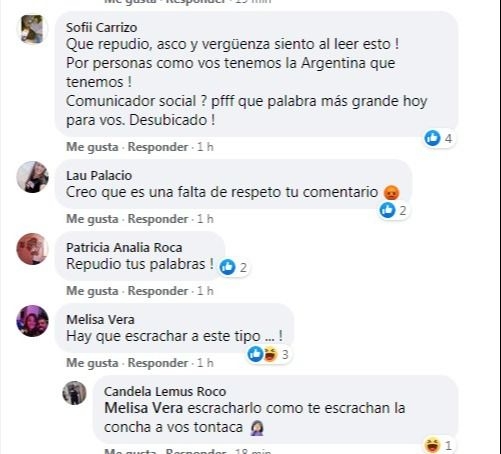Open the Candela Lemus Roco name link

[165, 391]
